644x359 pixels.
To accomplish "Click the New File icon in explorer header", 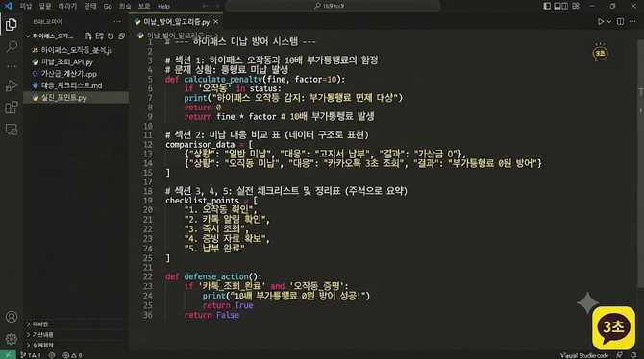I will coord(87,36).
